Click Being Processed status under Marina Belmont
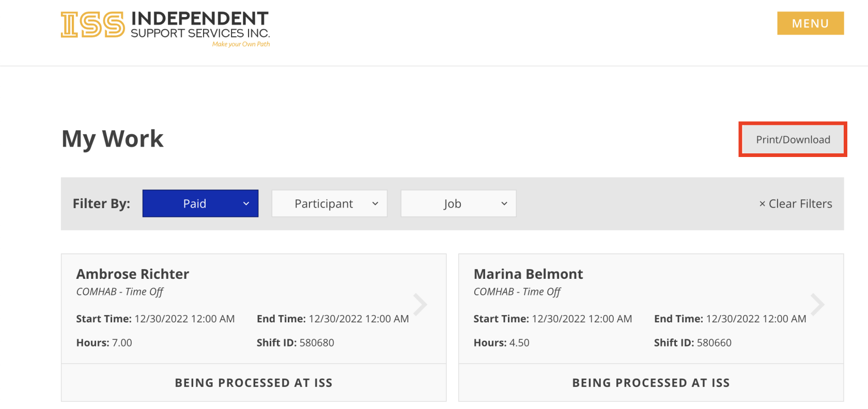Screen dimensions: 868x409 pos(651,383)
